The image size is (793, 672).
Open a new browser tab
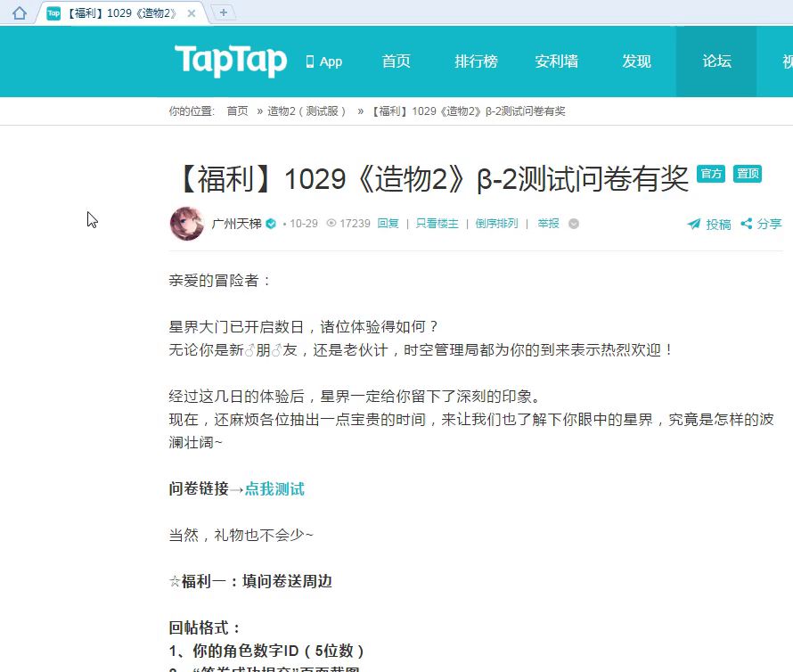pyautogui.click(x=223, y=12)
